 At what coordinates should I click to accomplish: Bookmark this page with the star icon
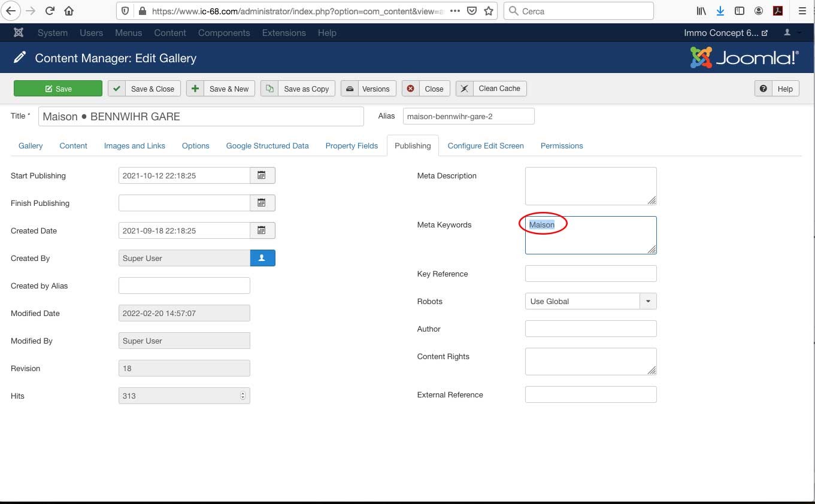[x=489, y=11]
